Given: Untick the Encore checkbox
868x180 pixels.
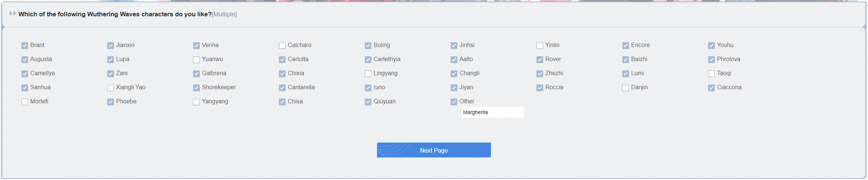Looking at the screenshot, I should (626, 46).
